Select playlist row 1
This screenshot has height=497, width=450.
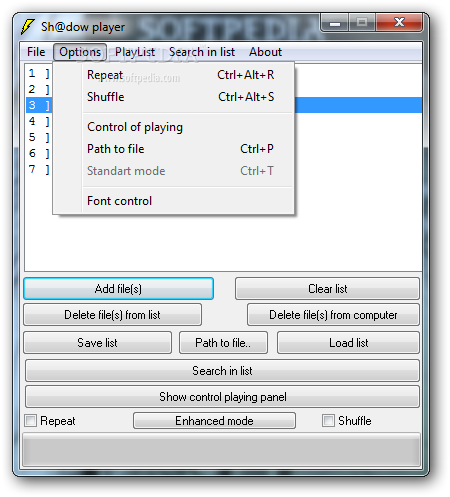click(39, 73)
